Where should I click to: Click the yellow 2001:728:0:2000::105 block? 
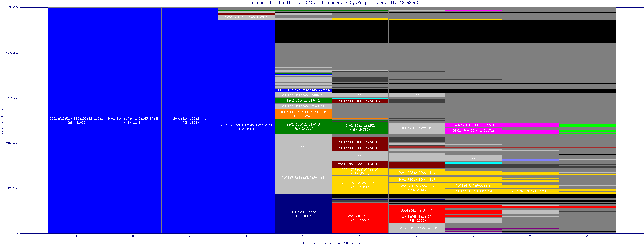click(x=360, y=171)
